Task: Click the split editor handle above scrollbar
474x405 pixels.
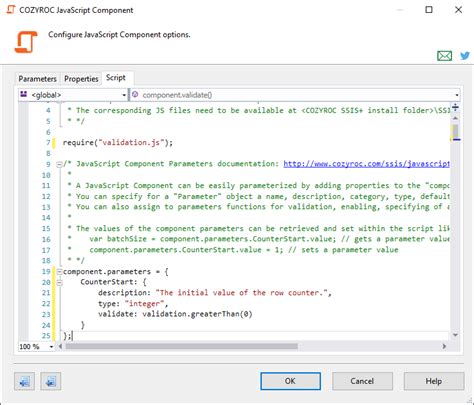Action: pyautogui.click(x=455, y=107)
